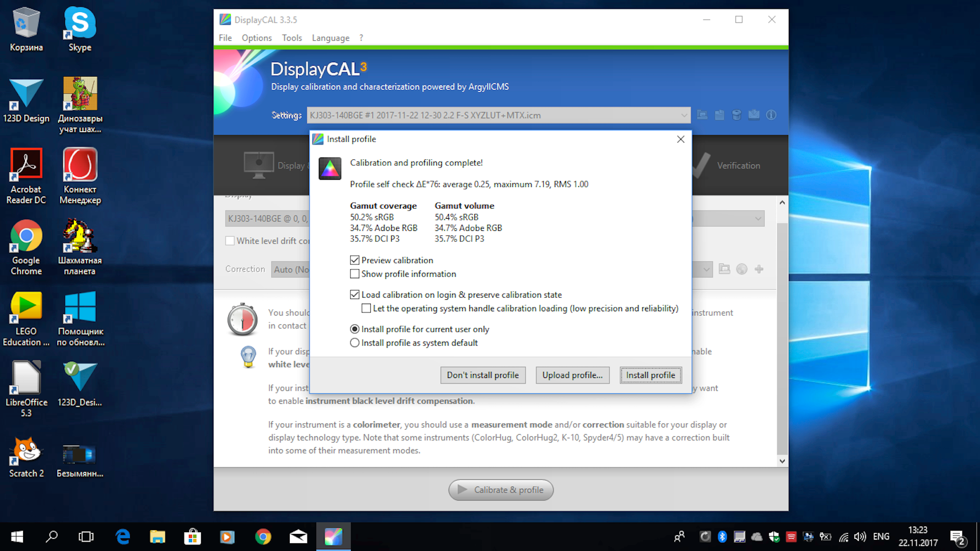Close the Install profile dialog
This screenshot has width=980, height=551.
[x=681, y=139]
